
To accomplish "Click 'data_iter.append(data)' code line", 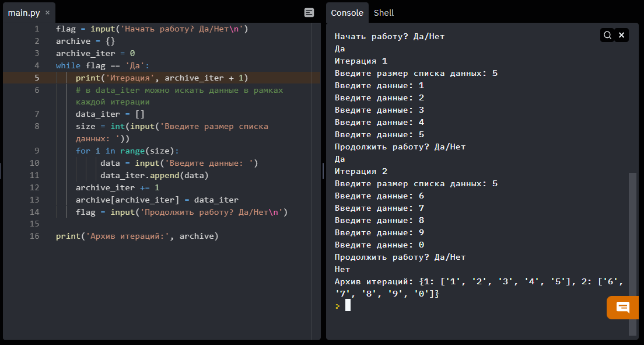I will (155, 176).
